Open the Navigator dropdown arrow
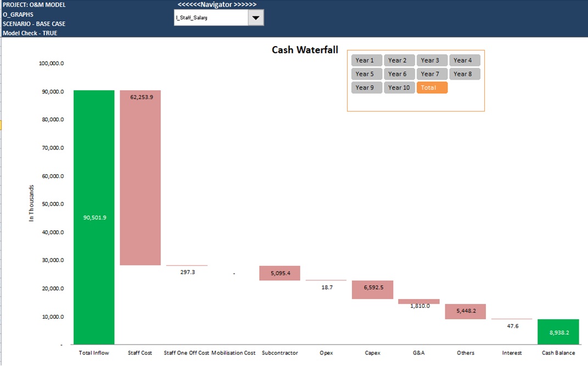588x366 pixels. [256, 17]
